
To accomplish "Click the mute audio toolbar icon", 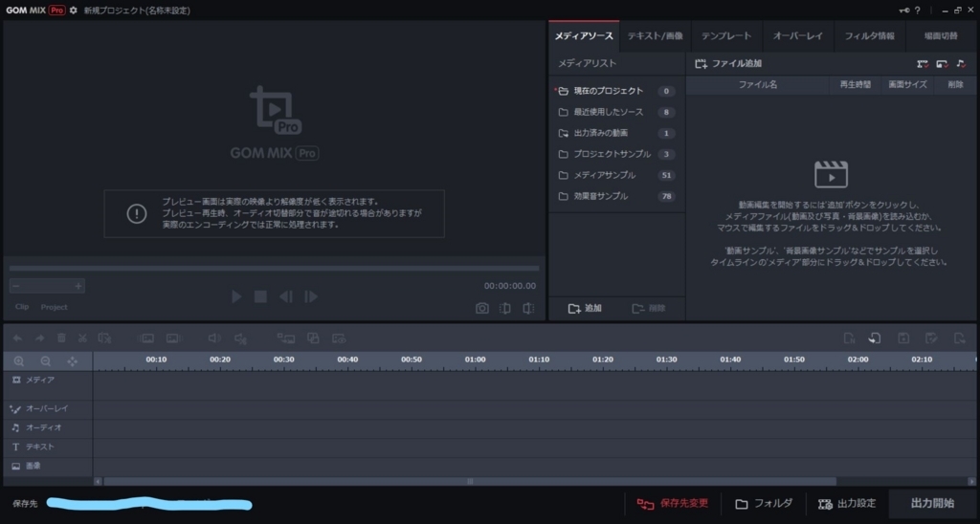I will pyautogui.click(x=240, y=338).
